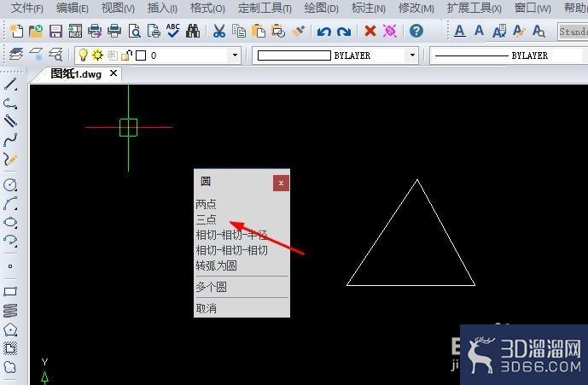Image resolution: width=588 pixels, height=385 pixels.
Task: Open the Standard text style box
Action: click(573, 32)
